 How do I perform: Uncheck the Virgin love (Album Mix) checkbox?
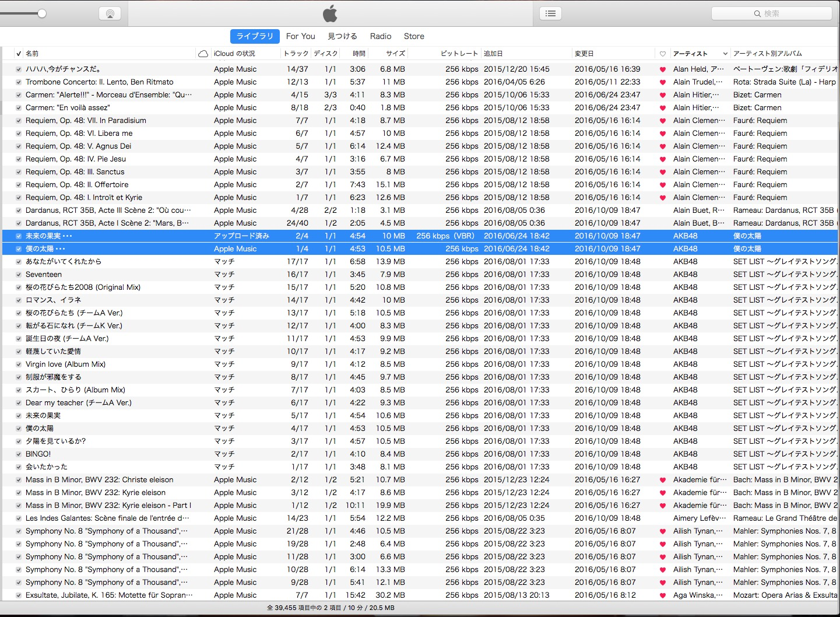pos(19,364)
